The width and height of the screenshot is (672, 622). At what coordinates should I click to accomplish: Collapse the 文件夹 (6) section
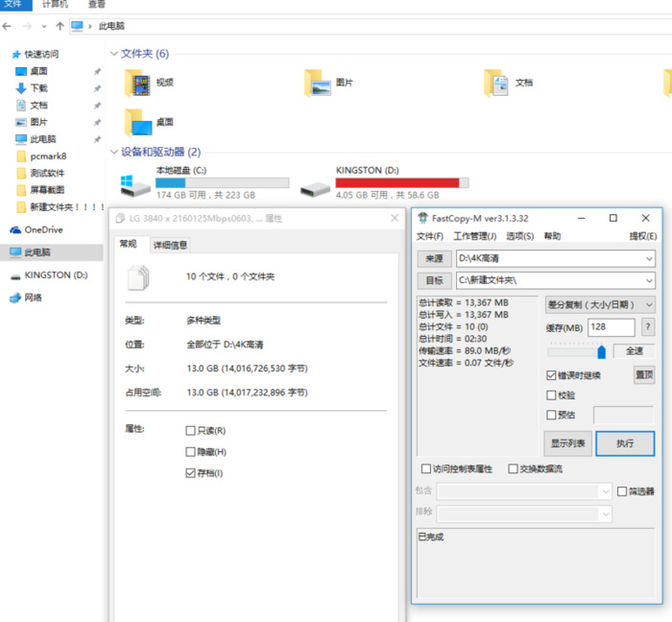pyautogui.click(x=115, y=54)
